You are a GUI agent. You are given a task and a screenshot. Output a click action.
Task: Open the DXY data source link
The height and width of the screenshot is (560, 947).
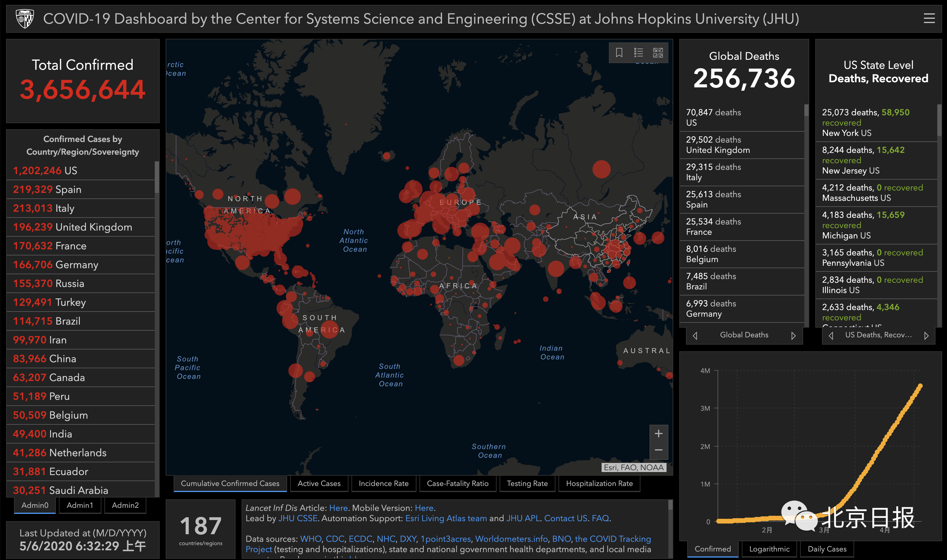coord(408,539)
